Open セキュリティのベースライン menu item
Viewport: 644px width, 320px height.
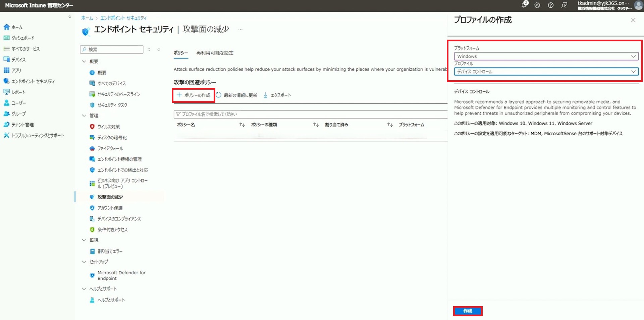point(118,94)
